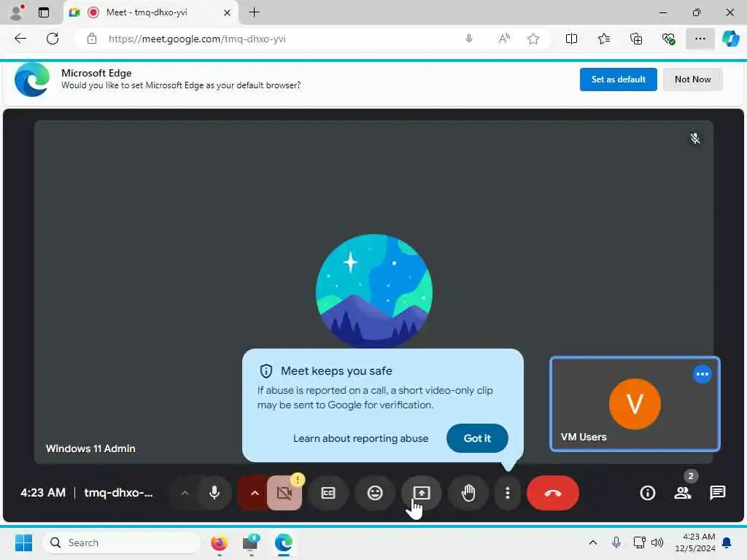Click the Windows 11 Admin name label
This screenshot has width=747, height=560.
[x=90, y=448]
